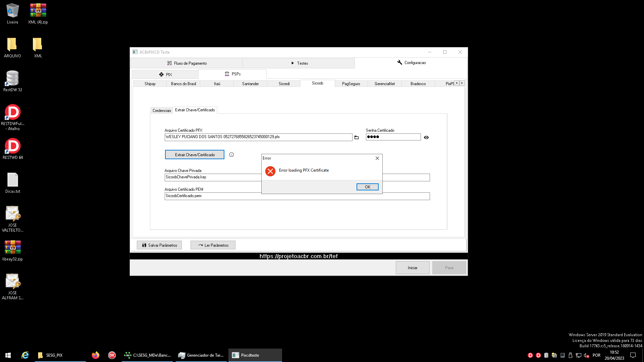
Task: Click muted volume icon in tray
Action: [587, 355]
